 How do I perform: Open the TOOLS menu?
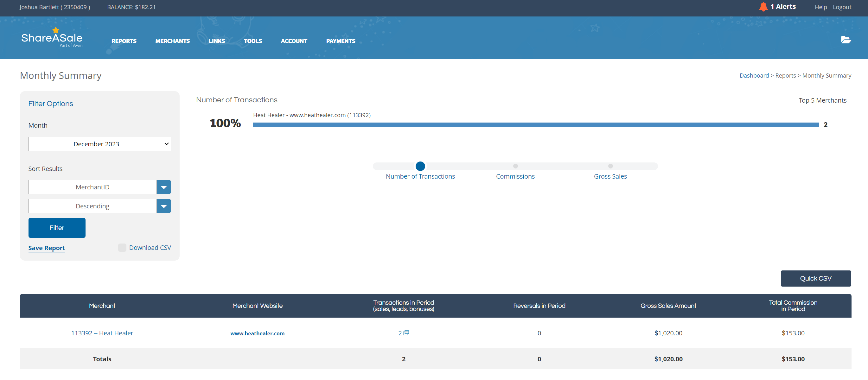253,41
